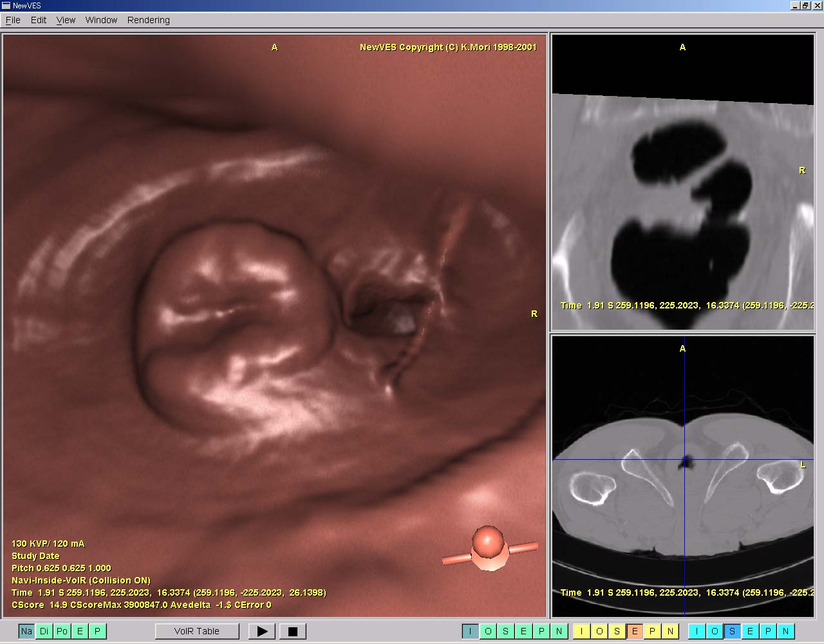Click the green P button beside VolR Table
Image resolution: width=824 pixels, height=644 pixels.
tap(98, 631)
